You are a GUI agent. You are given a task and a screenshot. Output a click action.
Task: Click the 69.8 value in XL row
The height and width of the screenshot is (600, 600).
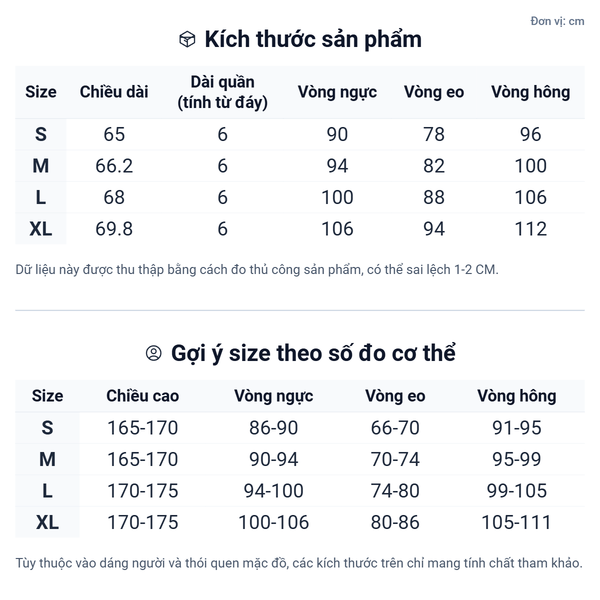coord(114,229)
